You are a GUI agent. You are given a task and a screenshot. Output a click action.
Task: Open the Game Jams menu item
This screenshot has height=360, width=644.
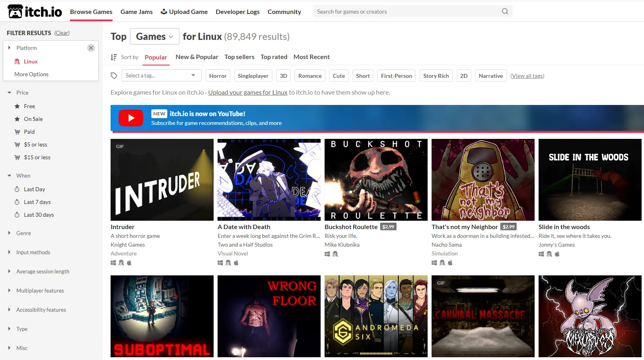coord(137,12)
